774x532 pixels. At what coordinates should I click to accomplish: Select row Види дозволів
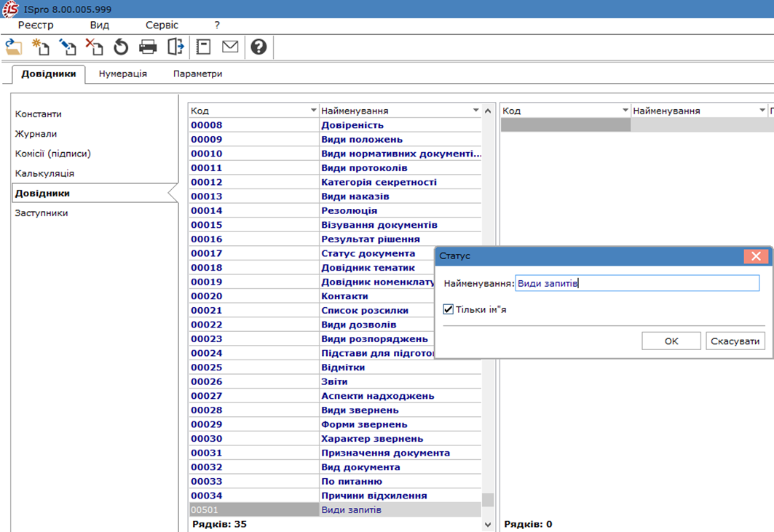click(x=312, y=325)
